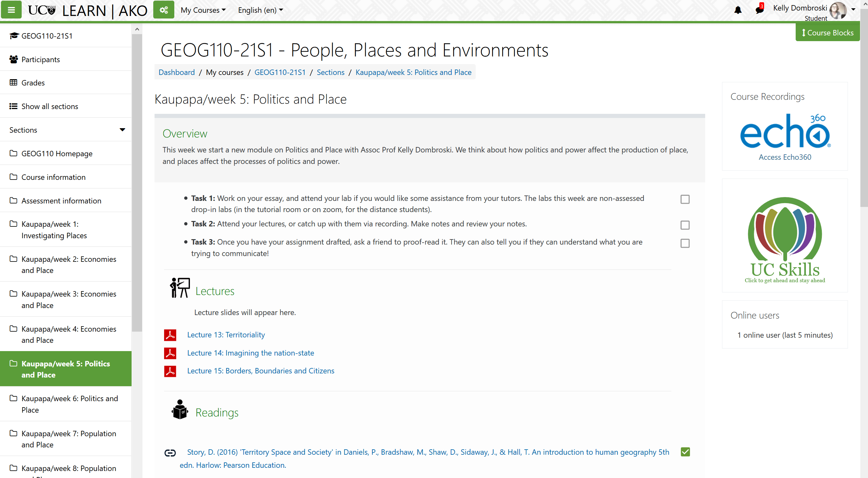Open the English (en) language dropdown
The image size is (868, 478).
click(x=260, y=10)
